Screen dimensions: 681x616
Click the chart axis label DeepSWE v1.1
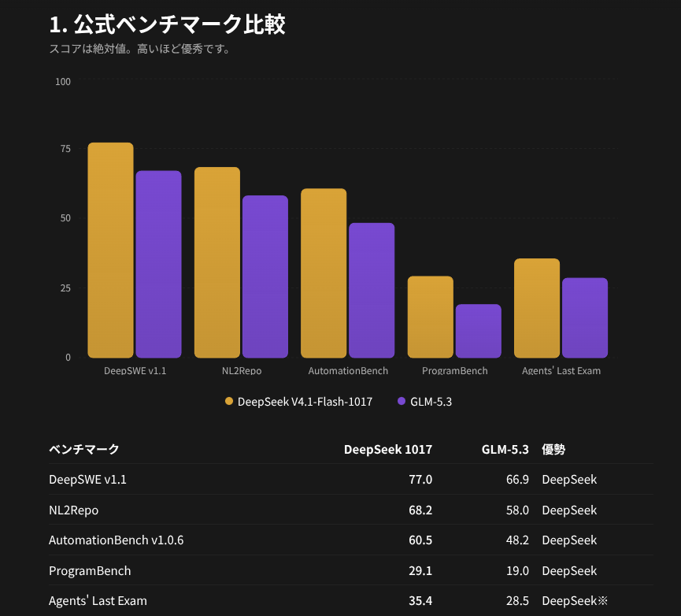click(x=135, y=370)
